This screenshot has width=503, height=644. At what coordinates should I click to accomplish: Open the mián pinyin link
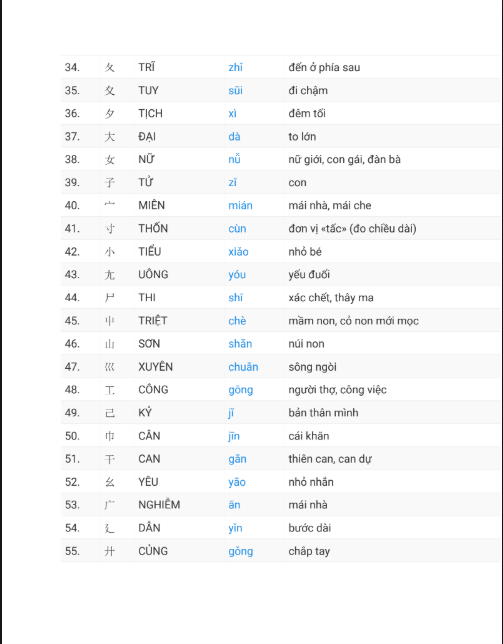point(240,205)
